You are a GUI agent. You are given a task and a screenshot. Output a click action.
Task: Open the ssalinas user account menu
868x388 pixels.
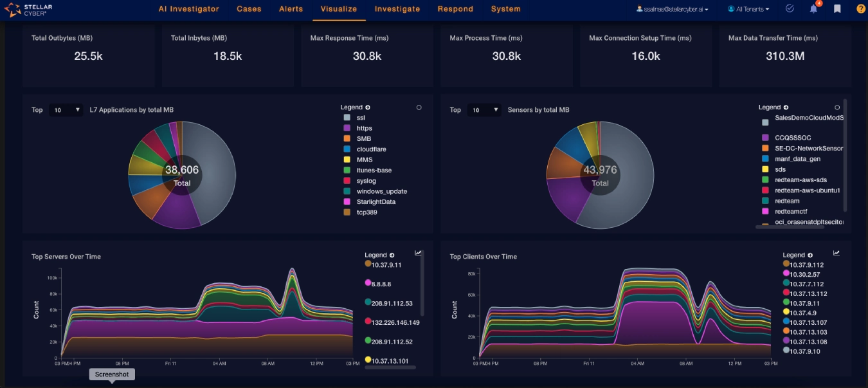pyautogui.click(x=672, y=10)
